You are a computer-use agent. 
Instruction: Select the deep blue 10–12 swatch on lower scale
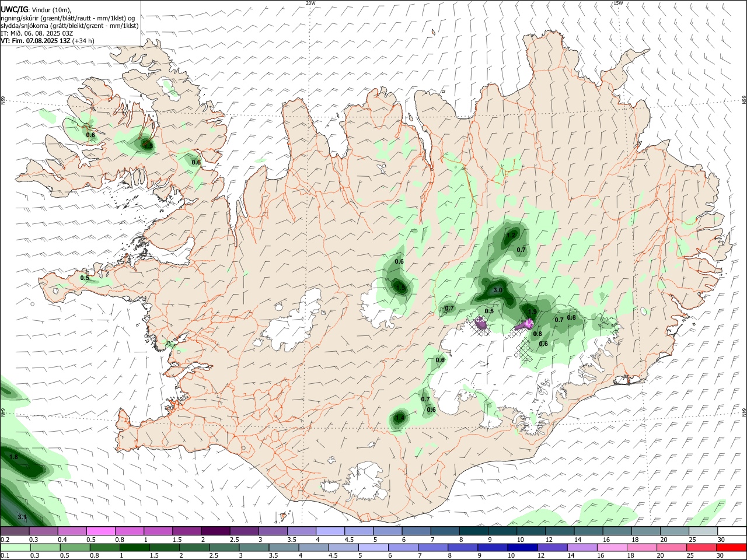coord(522,547)
